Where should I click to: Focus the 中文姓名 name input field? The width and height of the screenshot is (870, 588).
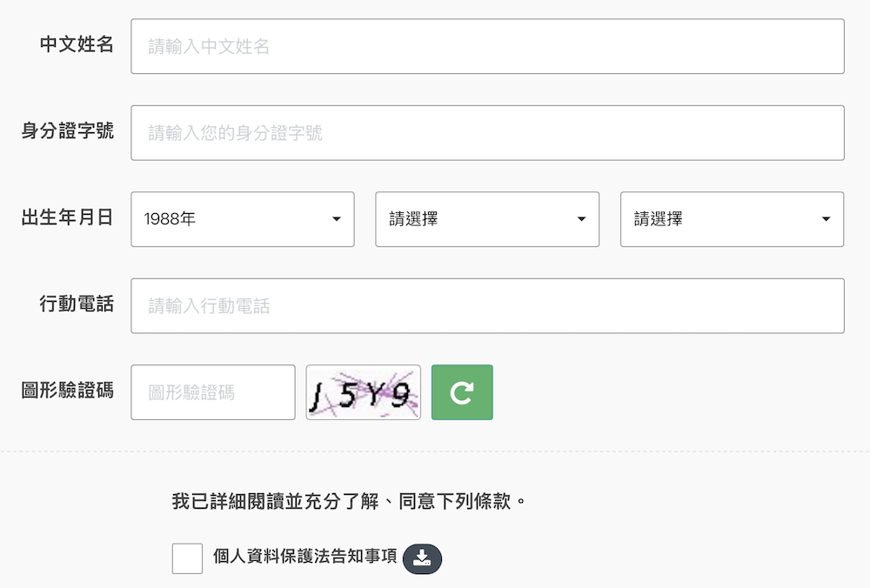487,46
